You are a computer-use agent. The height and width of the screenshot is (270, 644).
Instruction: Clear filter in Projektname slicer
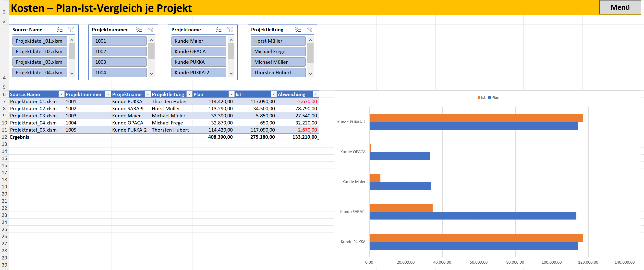(230, 29)
